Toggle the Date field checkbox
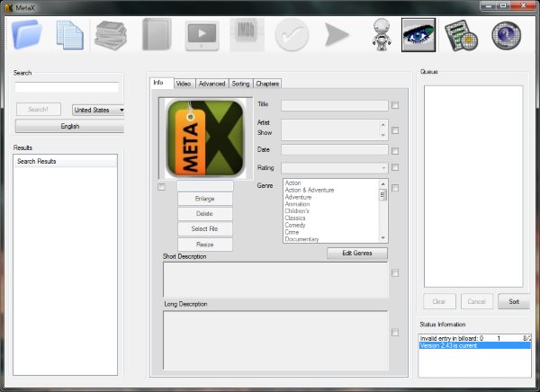 [x=395, y=151]
